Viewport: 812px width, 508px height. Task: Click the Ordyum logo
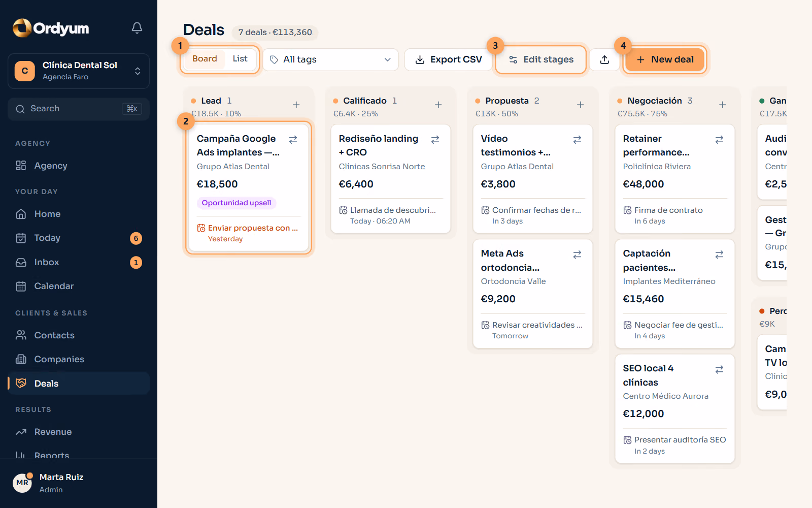pyautogui.click(x=51, y=28)
